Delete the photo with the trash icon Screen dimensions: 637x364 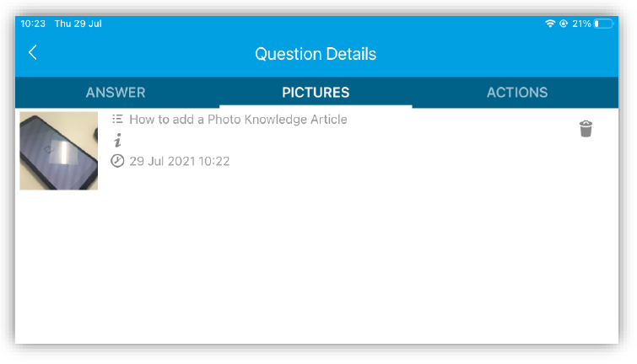[586, 128]
